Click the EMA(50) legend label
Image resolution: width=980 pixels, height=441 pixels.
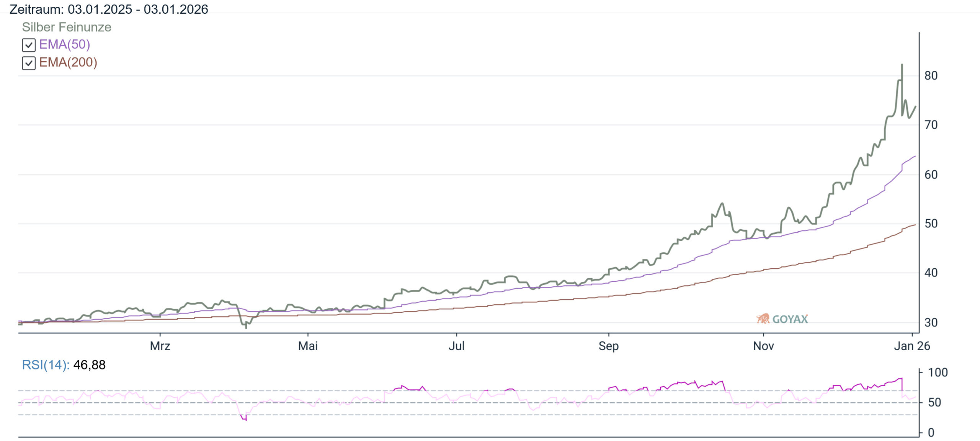[65, 44]
